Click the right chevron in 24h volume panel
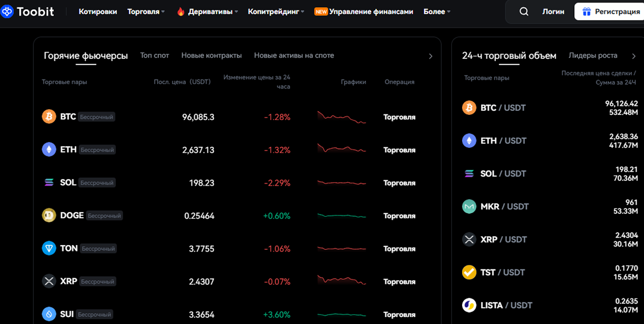Viewport: 644px width, 324px height. pyautogui.click(x=634, y=56)
